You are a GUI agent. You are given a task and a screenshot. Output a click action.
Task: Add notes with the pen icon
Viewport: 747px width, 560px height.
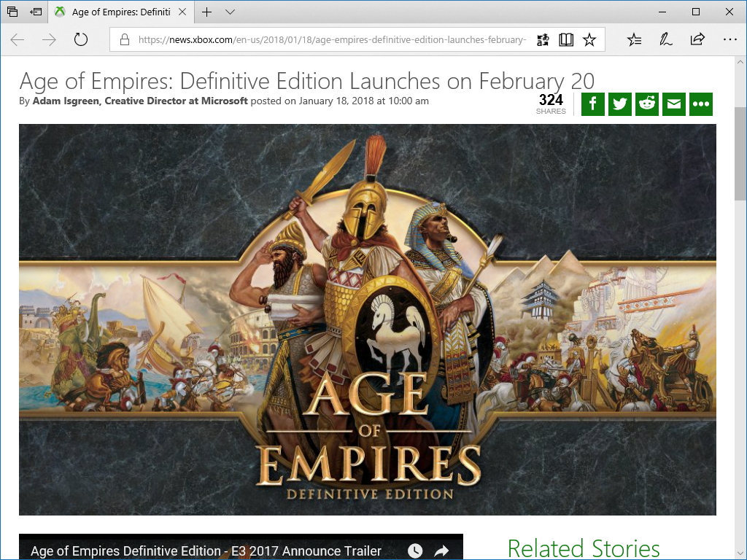pos(665,39)
